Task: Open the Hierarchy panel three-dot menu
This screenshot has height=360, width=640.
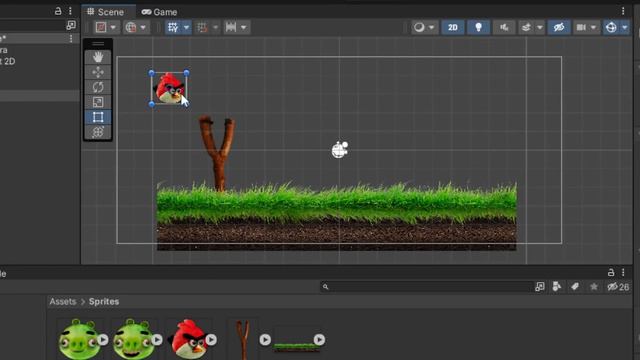Action: (70, 11)
